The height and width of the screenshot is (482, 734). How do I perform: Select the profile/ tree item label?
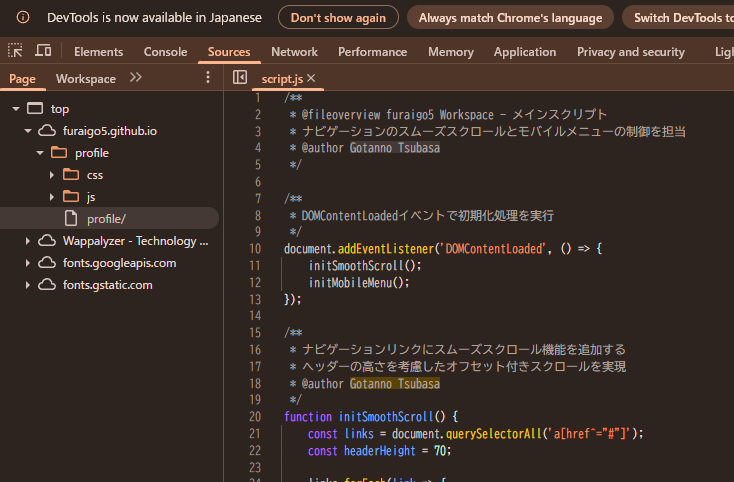tap(106, 219)
